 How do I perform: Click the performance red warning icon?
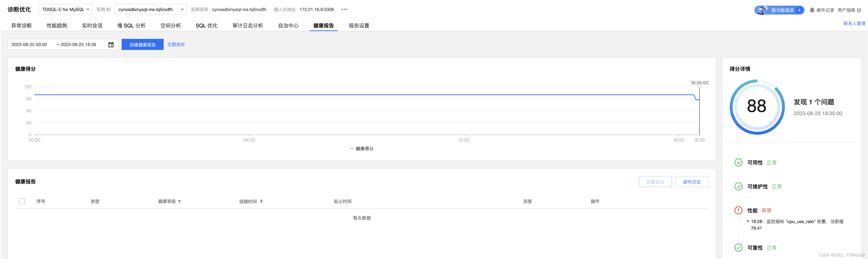click(x=738, y=210)
